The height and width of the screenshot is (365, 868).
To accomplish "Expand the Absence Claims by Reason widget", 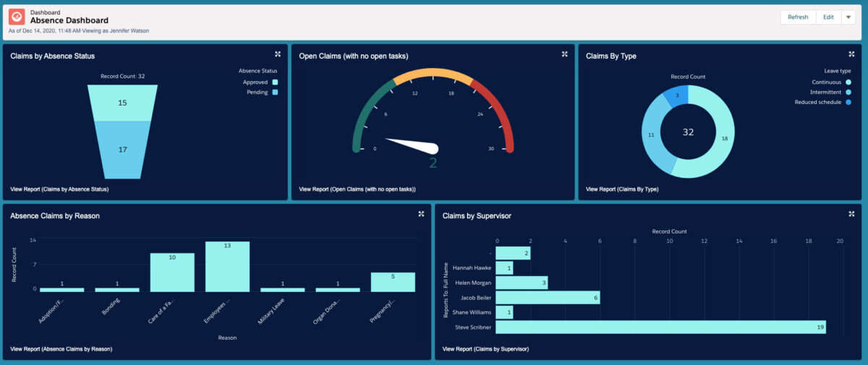I will [421, 214].
